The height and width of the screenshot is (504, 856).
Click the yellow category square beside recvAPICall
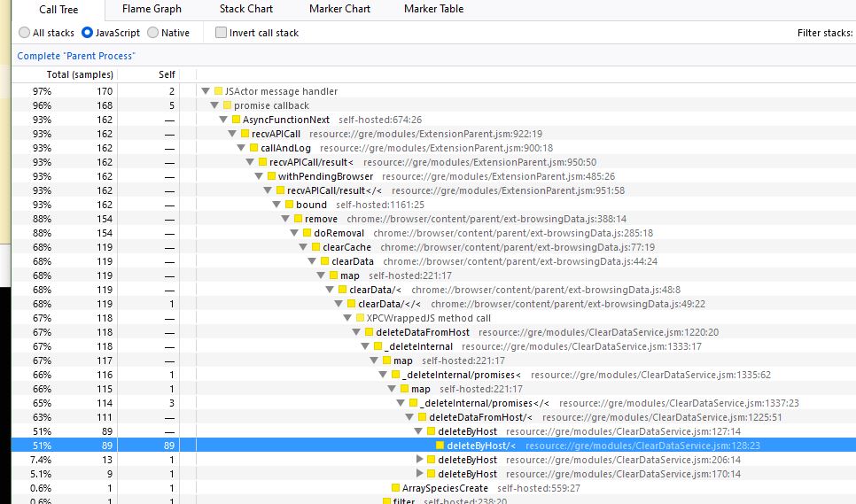coord(245,134)
